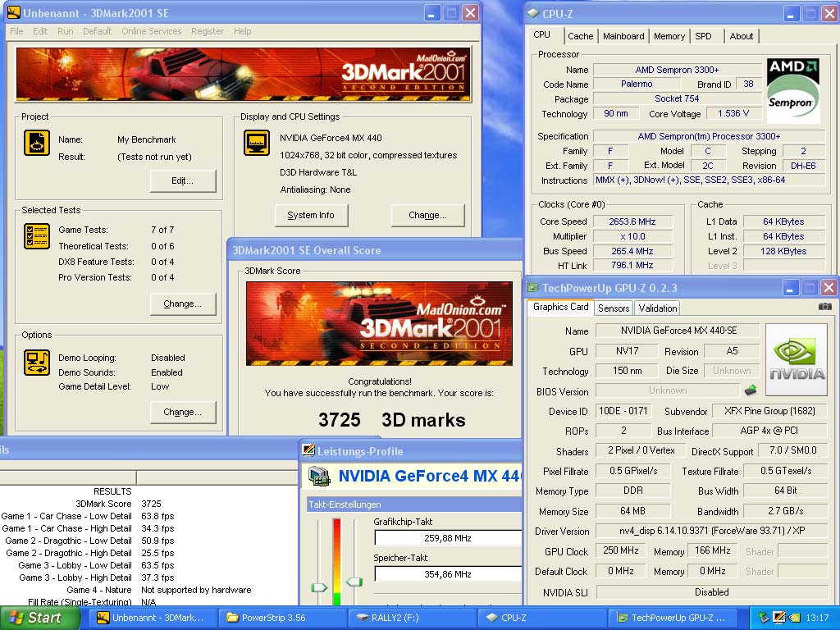Click the 3DMark2001 SE title bar icon
The width and height of the screenshot is (840, 630).
pyautogui.click(x=13, y=13)
